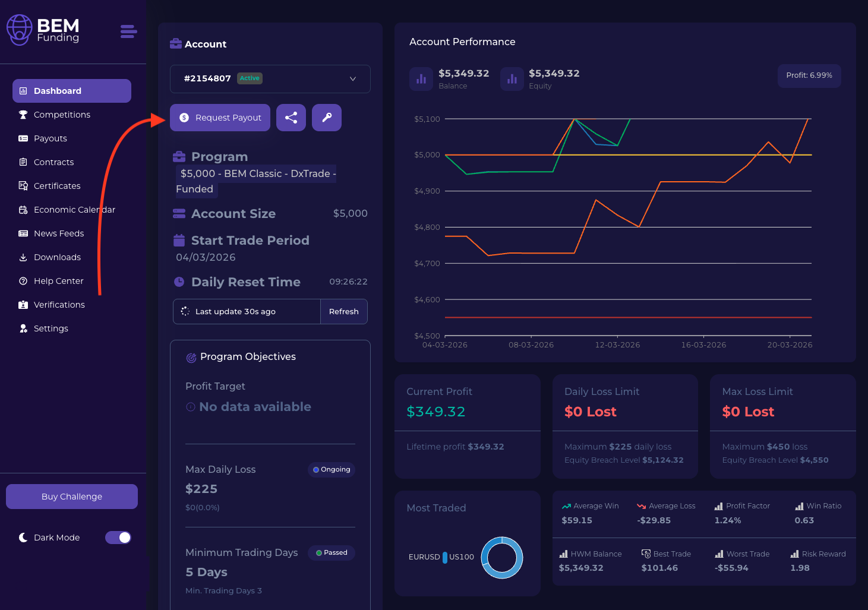Go to Payouts page
The image size is (868, 610).
pos(50,138)
